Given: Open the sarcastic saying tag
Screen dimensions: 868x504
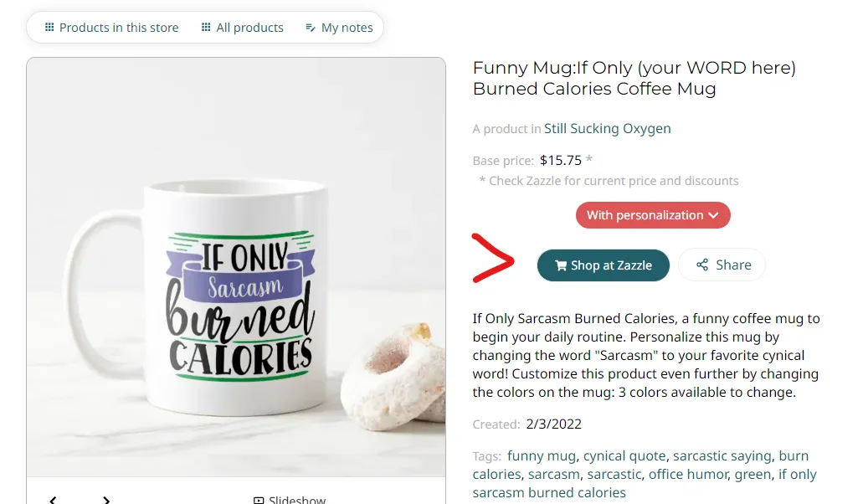Looking at the screenshot, I should point(722,455).
